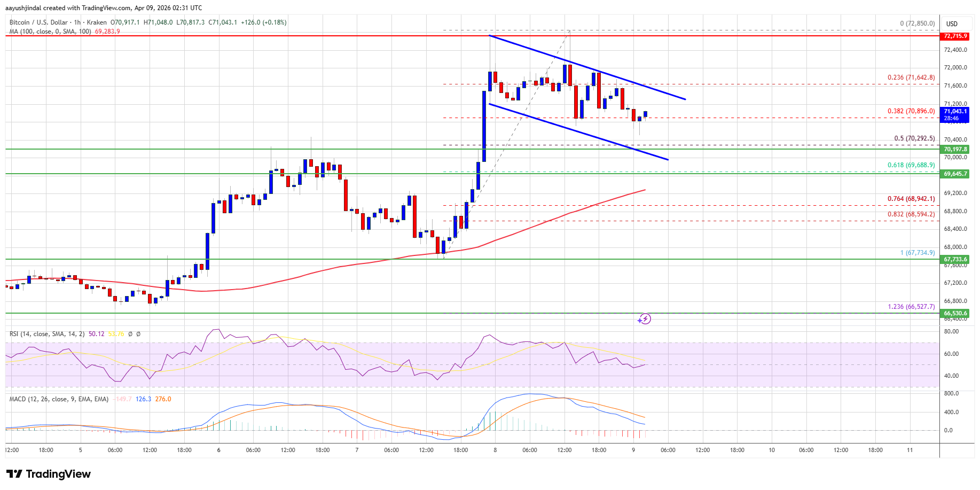Screen dimensions: 980x490
Task: Click the green 70,197.8 price tag
Action: [x=955, y=149]
